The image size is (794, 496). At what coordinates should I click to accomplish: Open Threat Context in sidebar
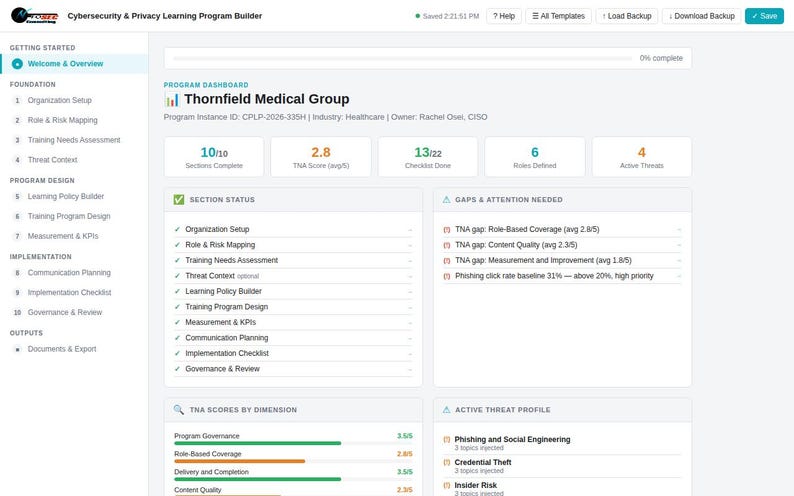pyautogui.click(x=74, y=160)
